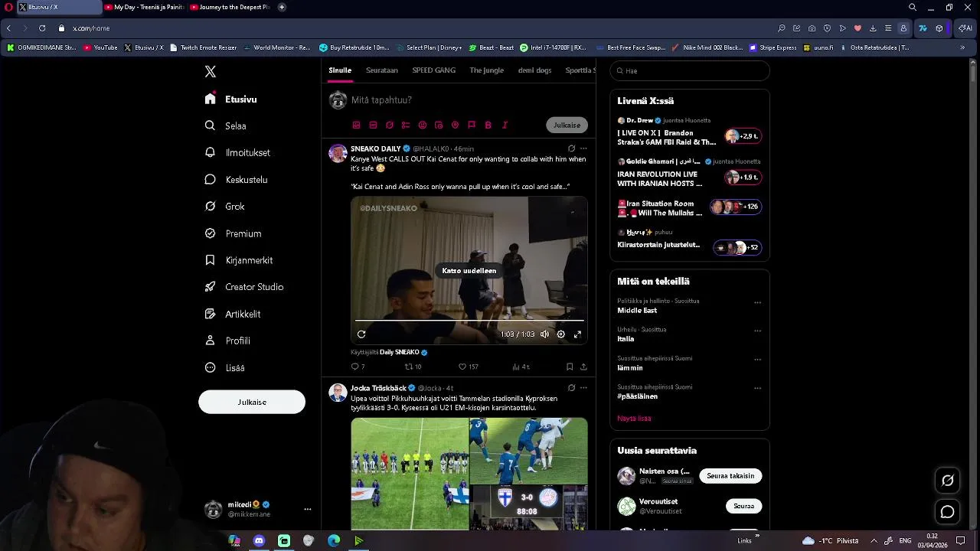Viewport: 980px width, 551px height.
Task: Toggle mute on the SNEAKO video
Action: [x=544, y=334]
